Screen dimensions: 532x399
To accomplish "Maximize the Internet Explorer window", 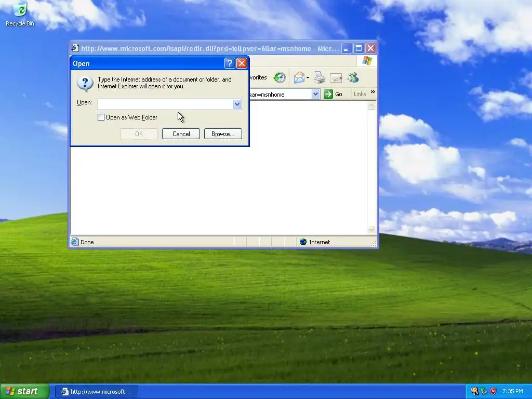I will pos(358,48).
